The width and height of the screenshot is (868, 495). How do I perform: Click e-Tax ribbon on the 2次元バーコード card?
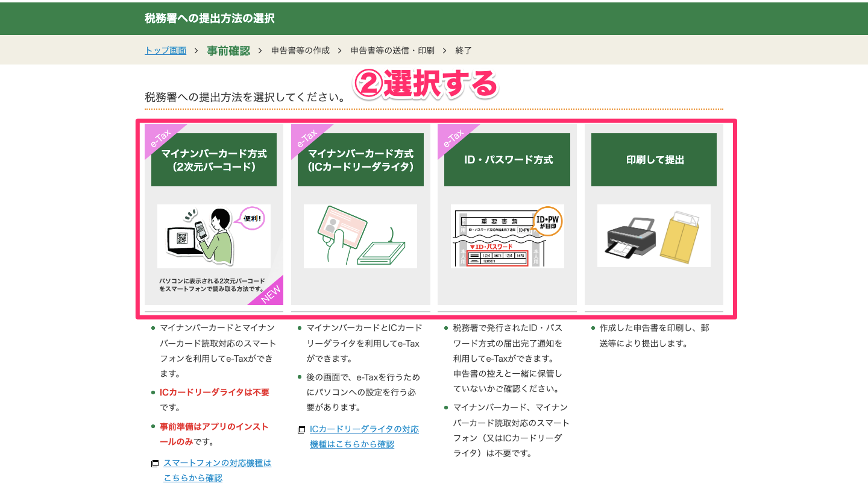pyautogui.click(x=160, y=137)
